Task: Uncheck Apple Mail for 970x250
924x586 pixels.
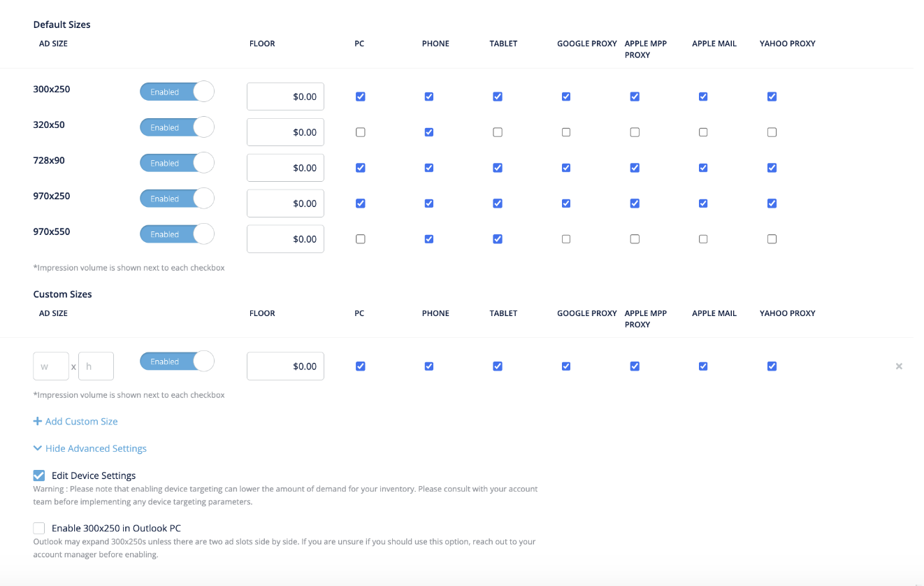Action: [702, 203]
